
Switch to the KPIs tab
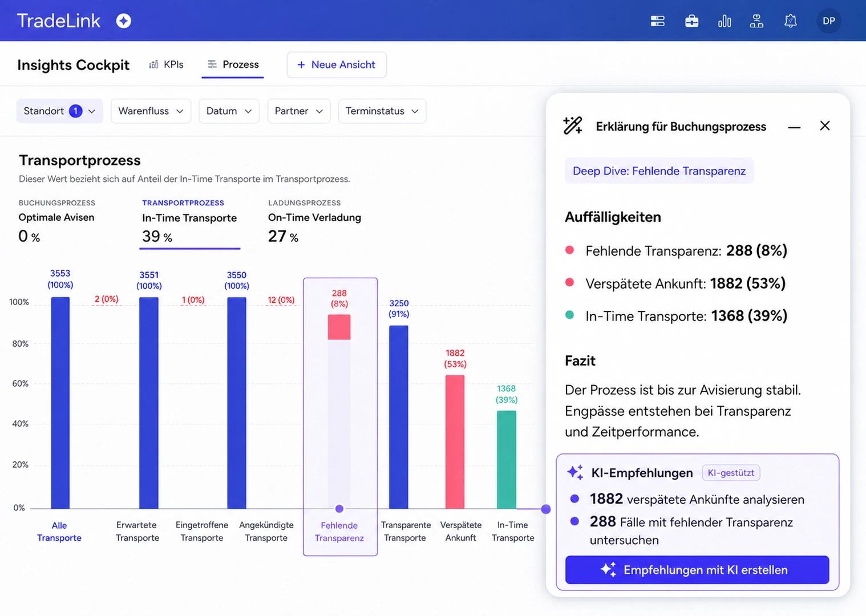[166, 64]
